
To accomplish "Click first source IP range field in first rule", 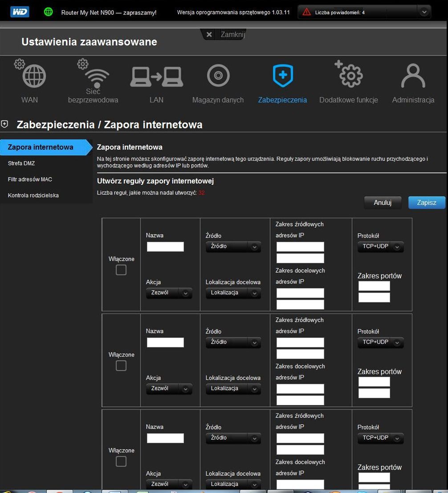I will point(300,247).
